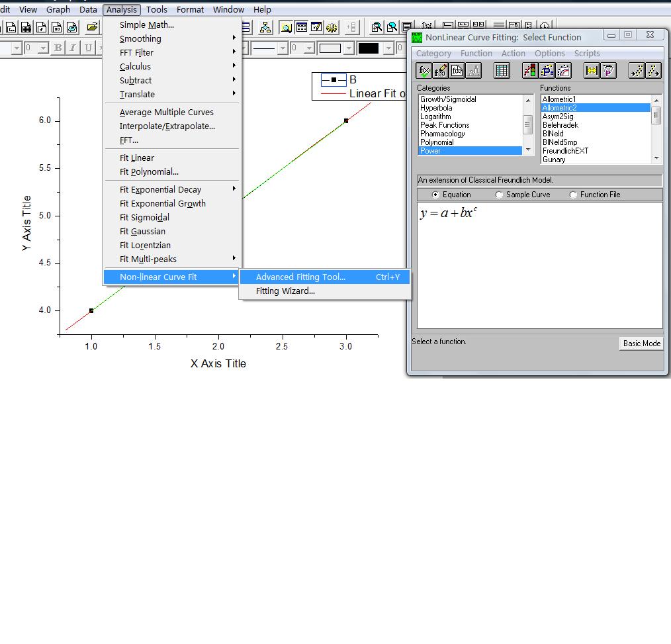Expand the Fit Multi-peaks submenu
The width and height of the screenshot is (671, 644).
click(173, 258)
